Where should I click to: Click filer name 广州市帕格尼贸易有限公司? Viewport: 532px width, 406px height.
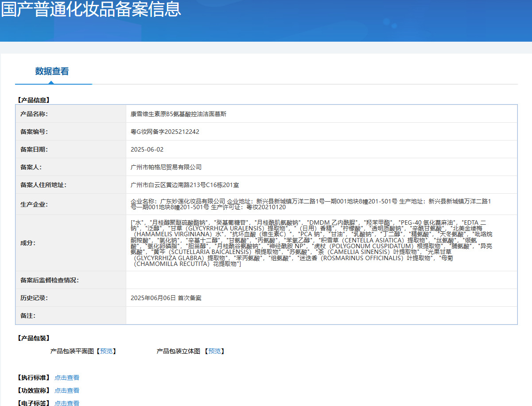[166, 167]
